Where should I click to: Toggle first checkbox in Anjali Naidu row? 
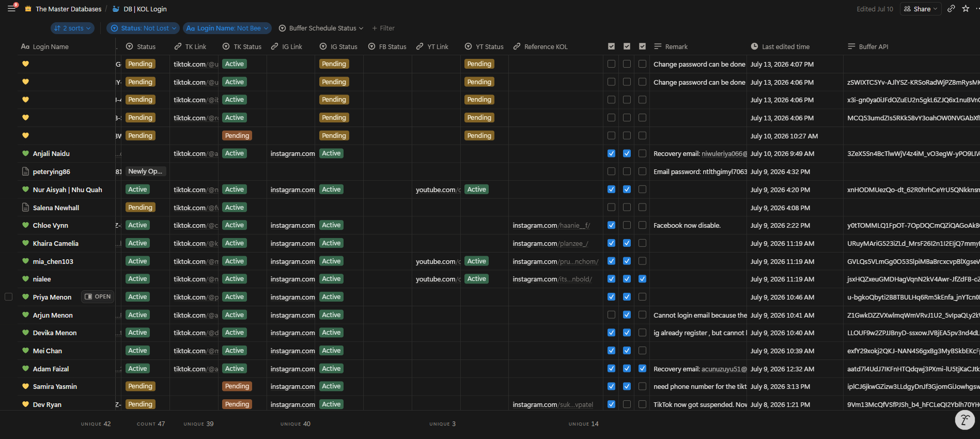(x=611, y=153)
